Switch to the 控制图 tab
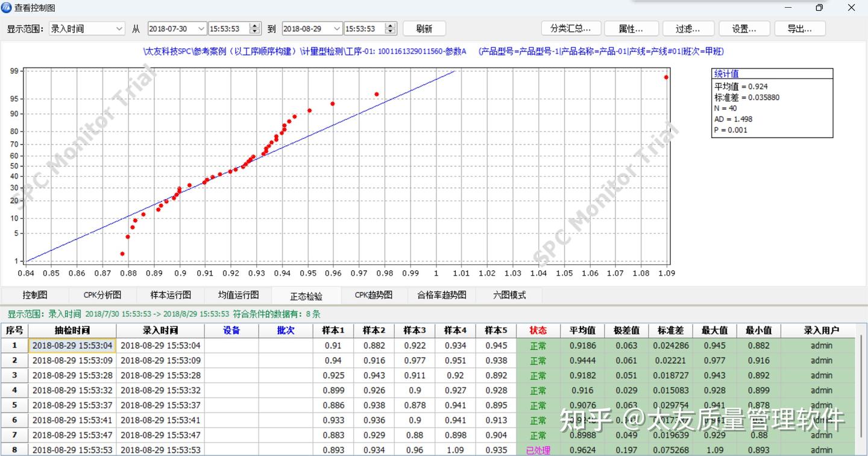868x456 pixels. [x=34, y=295]
